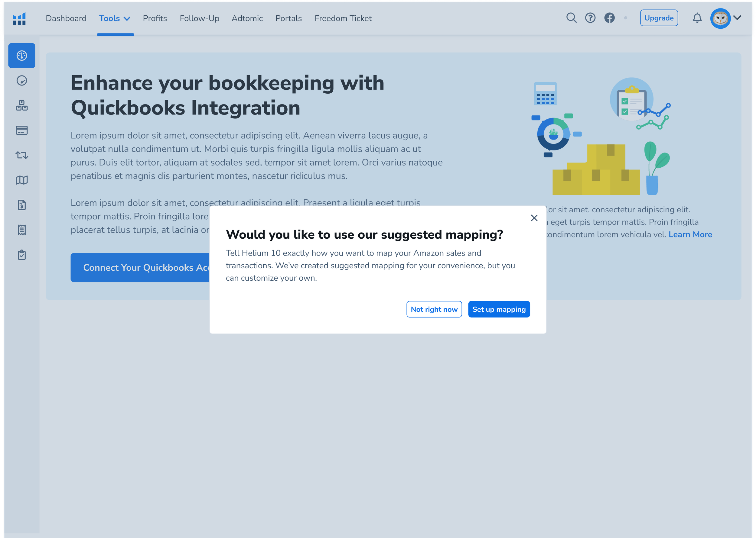This screenshot has width=756, height=538.
Task: Open the search magnifier icon
Action: pos(571,18)
